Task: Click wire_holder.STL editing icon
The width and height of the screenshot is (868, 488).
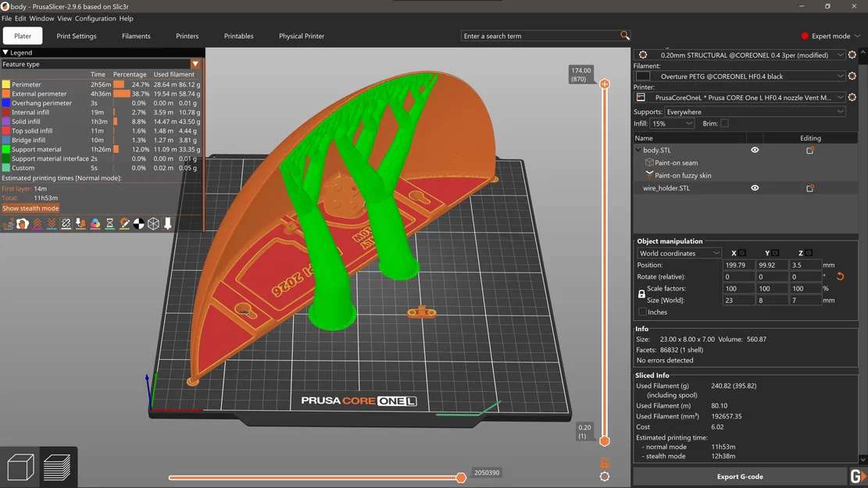Action: coord(810,188)
